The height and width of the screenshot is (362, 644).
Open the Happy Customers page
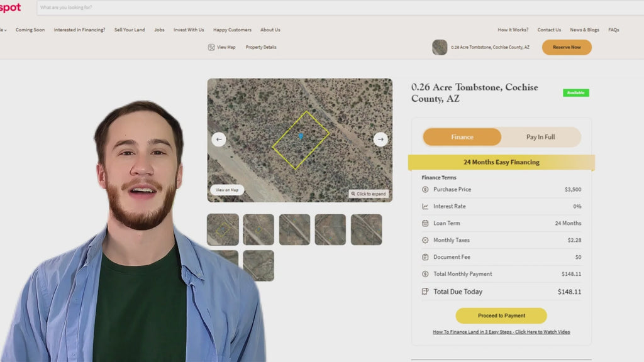(x=232, y=30)
